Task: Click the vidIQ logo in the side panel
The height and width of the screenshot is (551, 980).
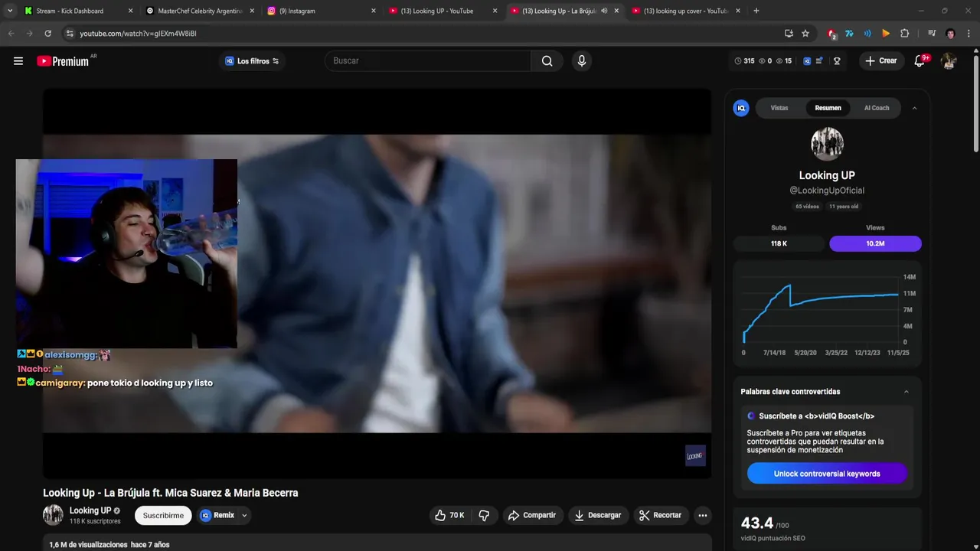Action: [x=741, y=108]
